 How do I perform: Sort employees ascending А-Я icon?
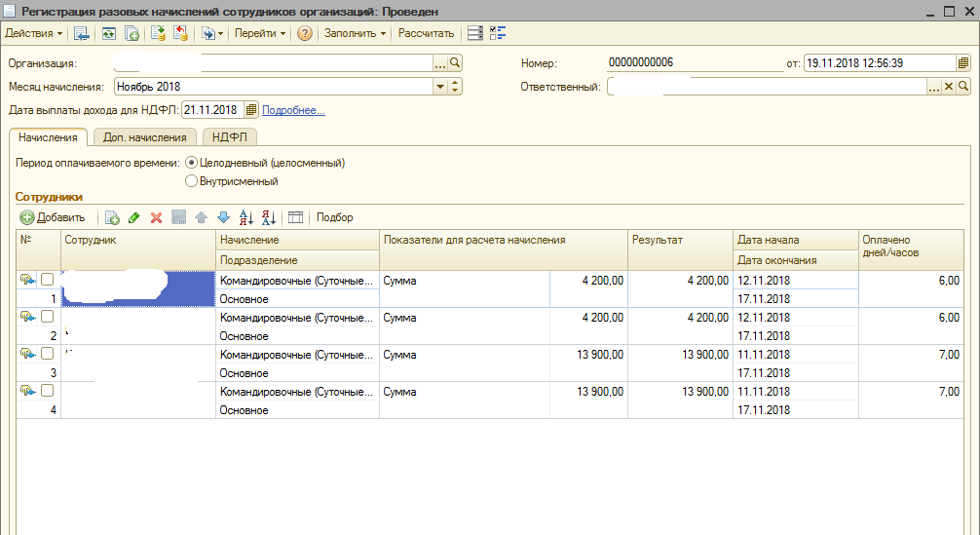[246, 217]
